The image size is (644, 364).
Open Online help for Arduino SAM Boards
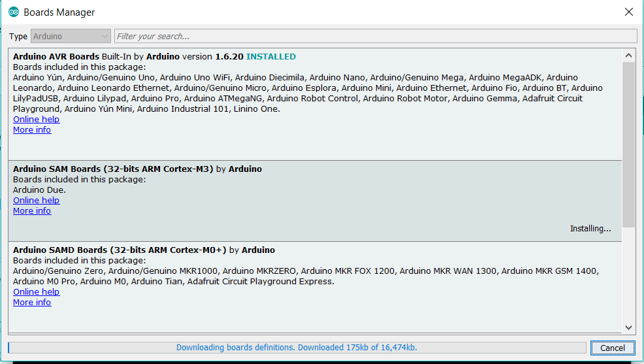tap(36, 200)
